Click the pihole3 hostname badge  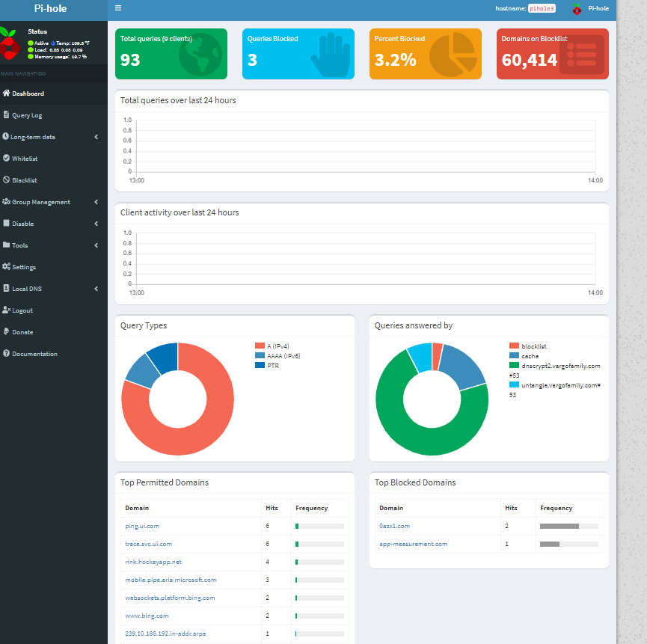[x=542, y=8]
